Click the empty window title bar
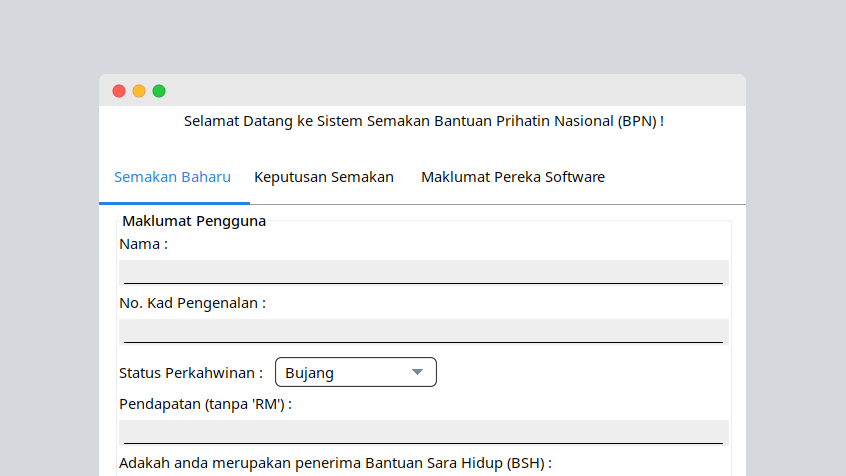The width and height of the screenshot is (846, 476). [x=450, y=91]
